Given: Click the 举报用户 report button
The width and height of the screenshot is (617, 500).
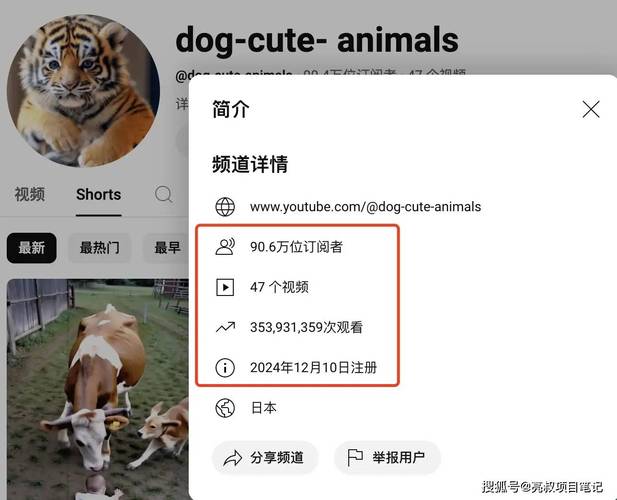Looking at the screenshot, I should [387, 458].
